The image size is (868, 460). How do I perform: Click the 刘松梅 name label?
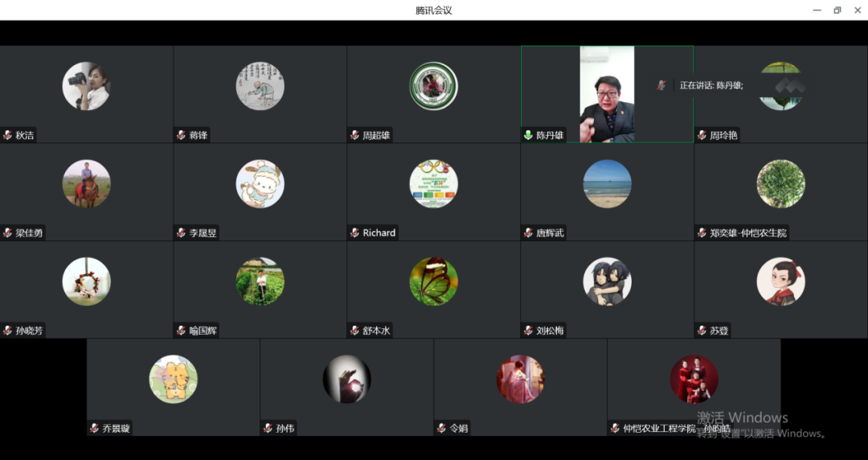550,331
